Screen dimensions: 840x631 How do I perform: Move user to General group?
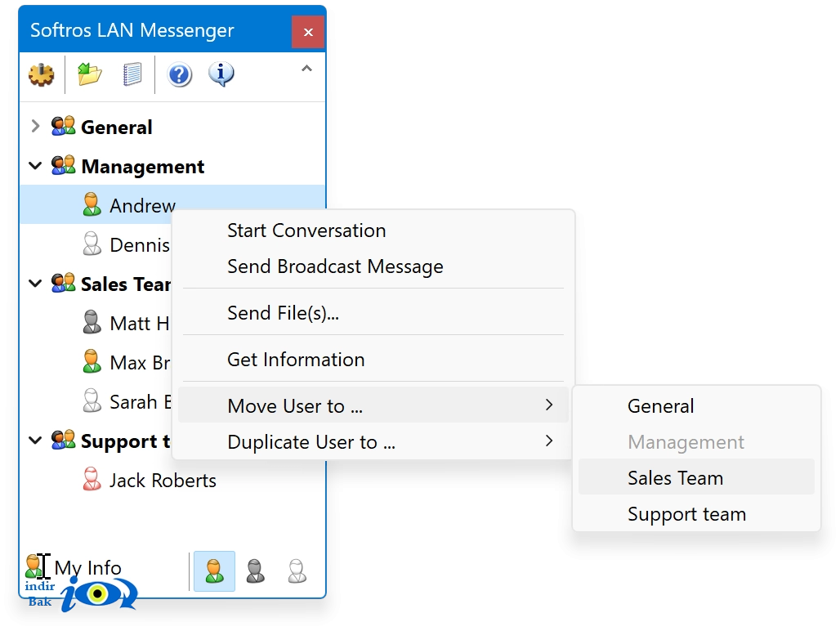pyautogui.click(x=696, y=406)
